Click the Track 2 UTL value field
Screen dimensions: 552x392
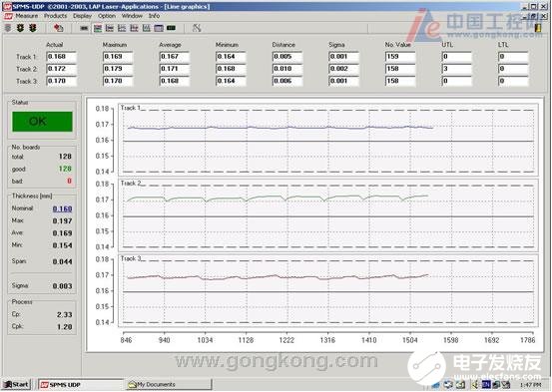click(456, 69)
